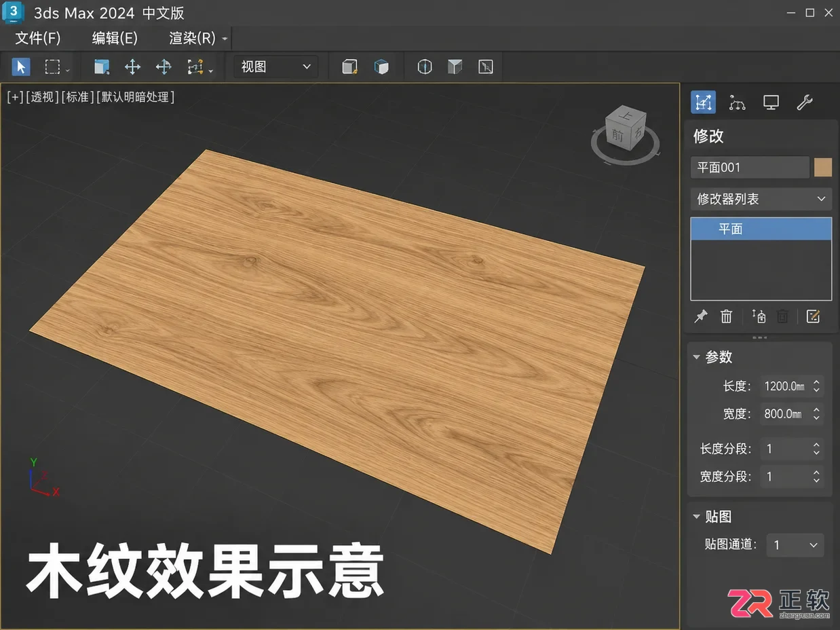Open the configure modifier sets icon
The width and height of the screenshot is (840, 630).
[813, 316]
